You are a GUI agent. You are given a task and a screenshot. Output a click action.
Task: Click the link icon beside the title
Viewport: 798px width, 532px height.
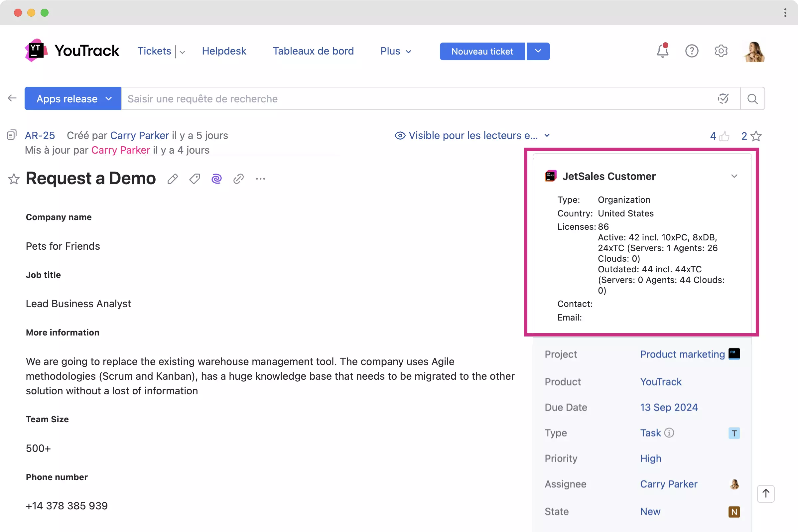point(238,179)
